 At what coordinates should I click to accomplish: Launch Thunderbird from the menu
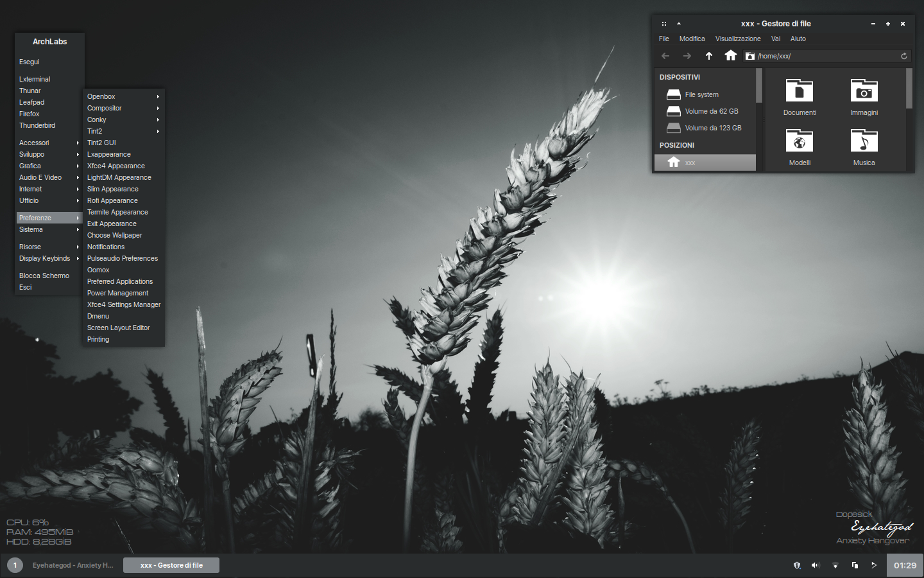49,125
